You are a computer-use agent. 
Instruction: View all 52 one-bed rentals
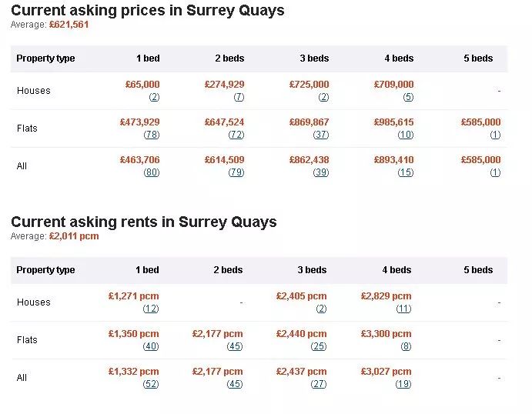click(151, 384)
